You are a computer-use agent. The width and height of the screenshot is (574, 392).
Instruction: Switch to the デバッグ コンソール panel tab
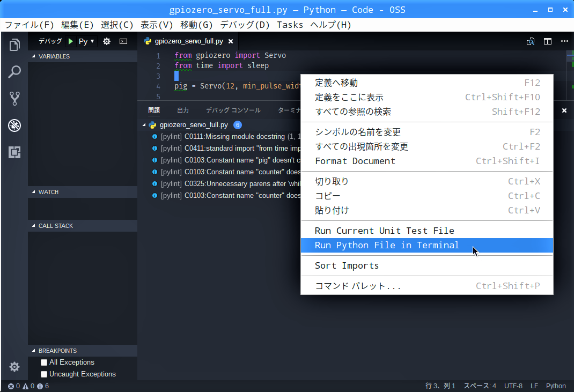[233, 110]
